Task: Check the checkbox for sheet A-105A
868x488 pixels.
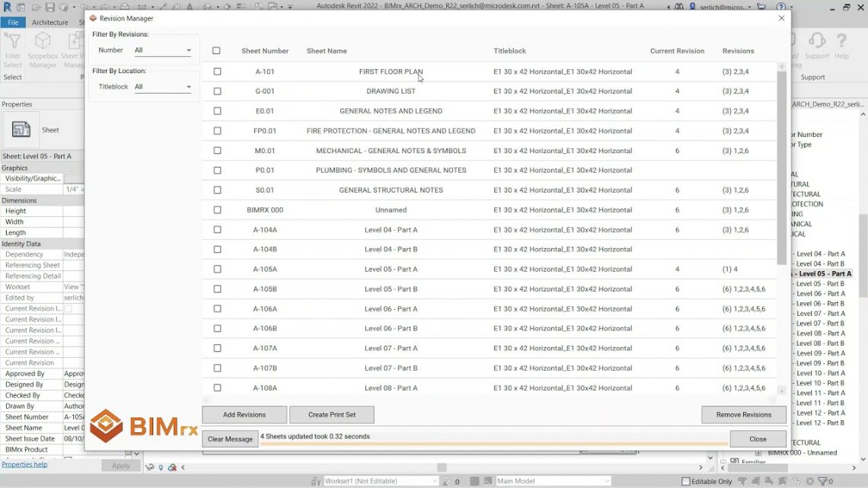Action: [217, 269]
